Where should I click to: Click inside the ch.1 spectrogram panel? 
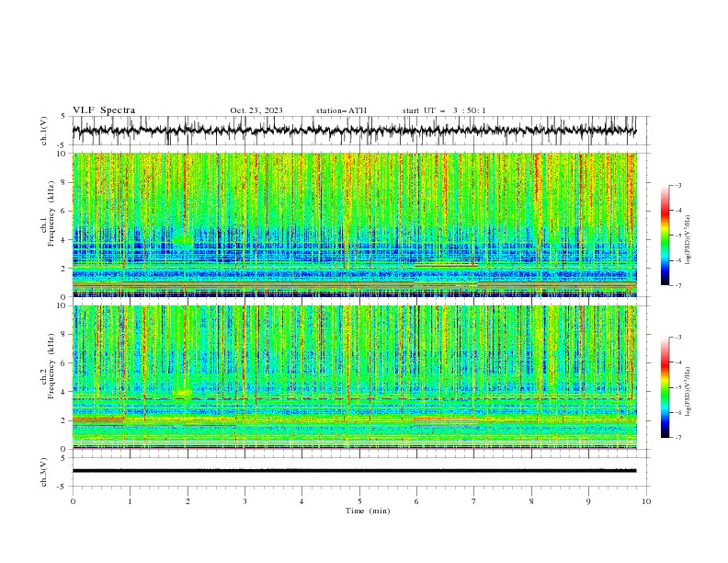355,224
